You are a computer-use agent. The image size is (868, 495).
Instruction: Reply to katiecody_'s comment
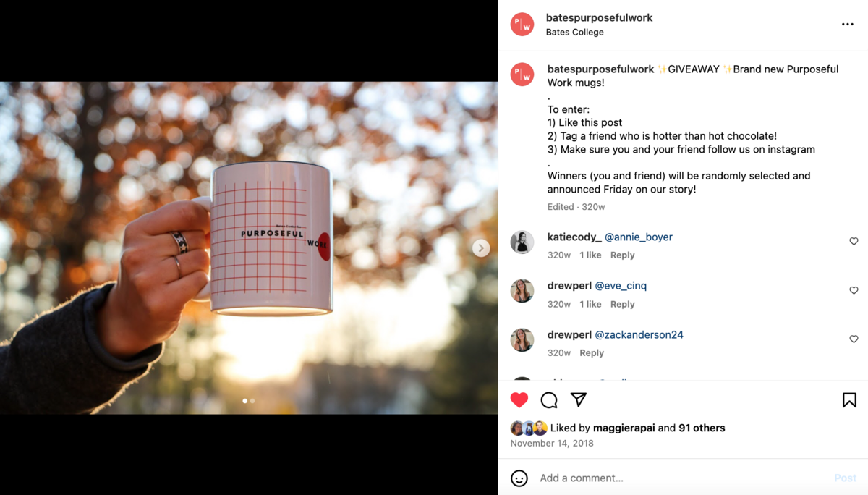point(622,255)
